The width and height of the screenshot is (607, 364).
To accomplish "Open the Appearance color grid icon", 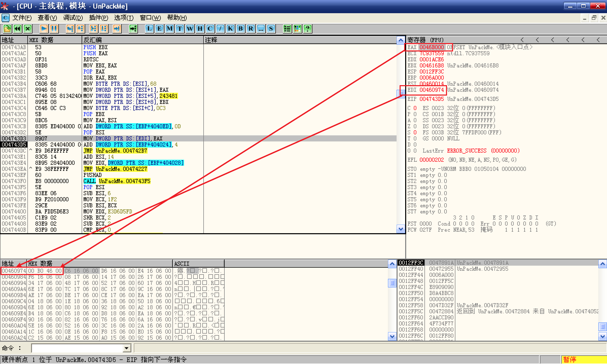I will coord(297,29).
